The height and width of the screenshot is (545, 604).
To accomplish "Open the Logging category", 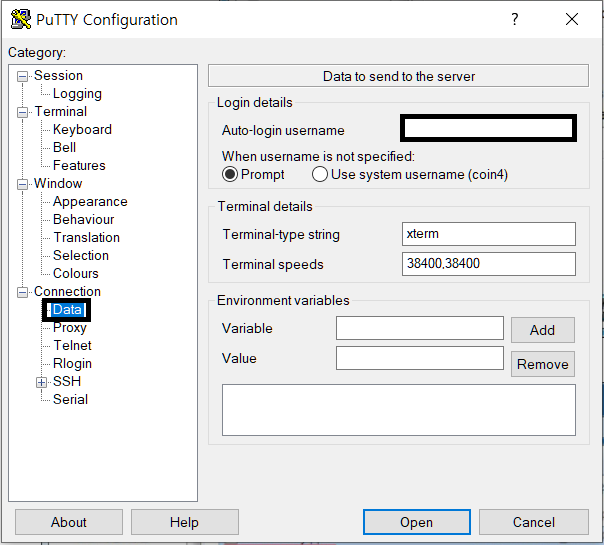I will pos(77,94).
